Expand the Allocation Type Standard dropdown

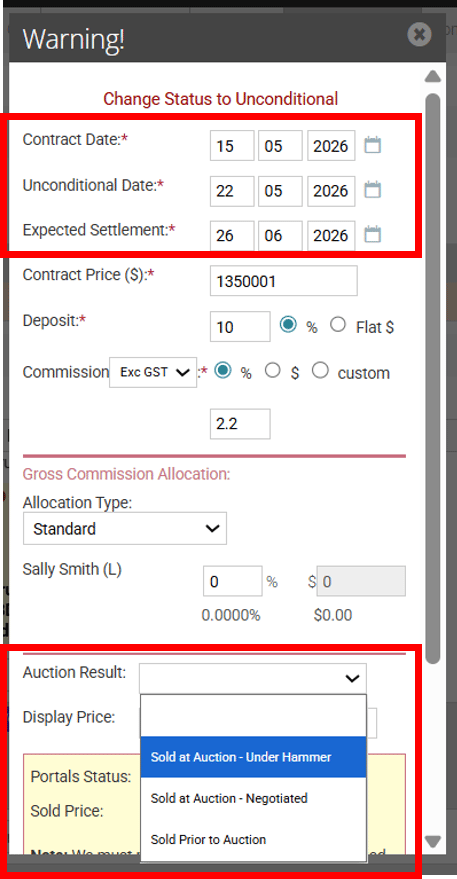[x=125, y=528]
